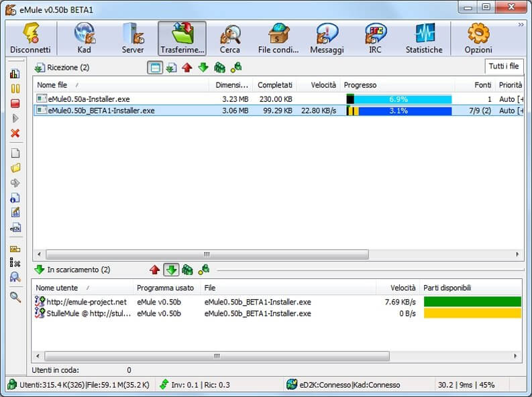Click the In scaricamento (2) view icon
The width and height of the screenshot is (532, 397).
(x=40, y=270)
